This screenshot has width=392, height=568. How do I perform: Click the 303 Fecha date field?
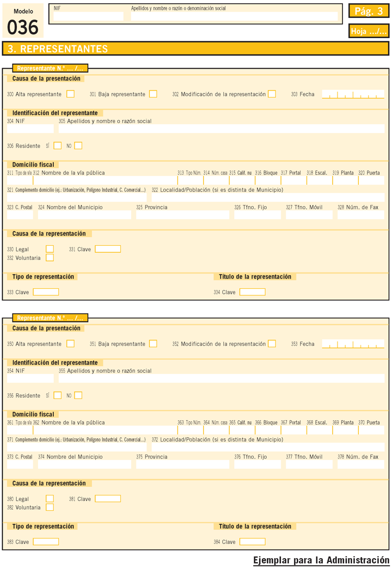tap(353, 94)
